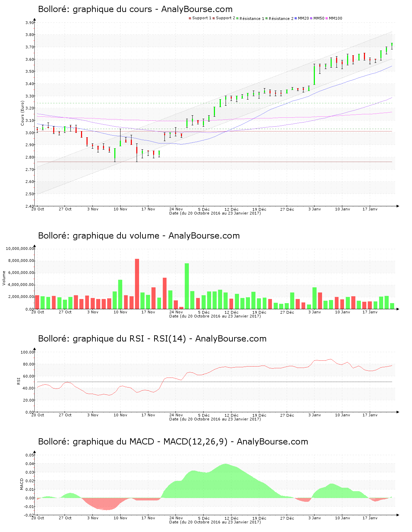Click the "MACD" vertical axis label
This screenshot has height=532, width=412.
pos(22,484)
